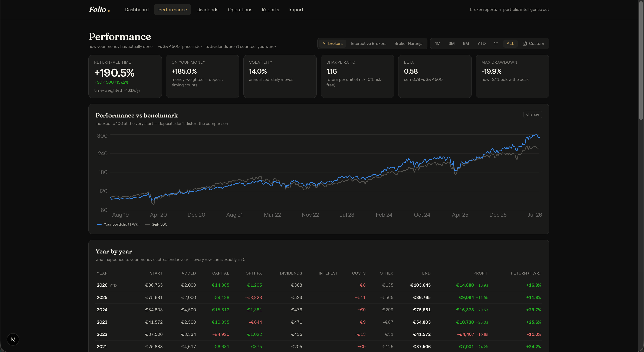Click the Return (all time) card
644x352 pixels.
click(125, 76)
